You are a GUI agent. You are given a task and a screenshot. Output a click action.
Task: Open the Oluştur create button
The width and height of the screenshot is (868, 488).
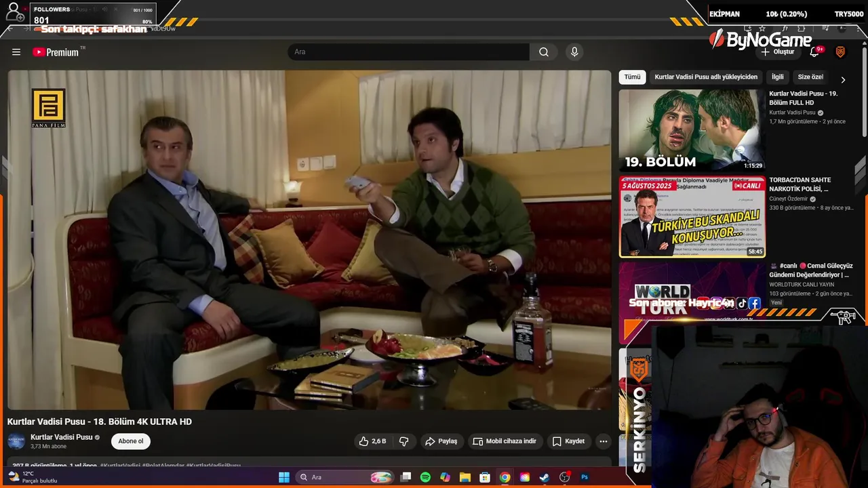(x=777, y=52)
